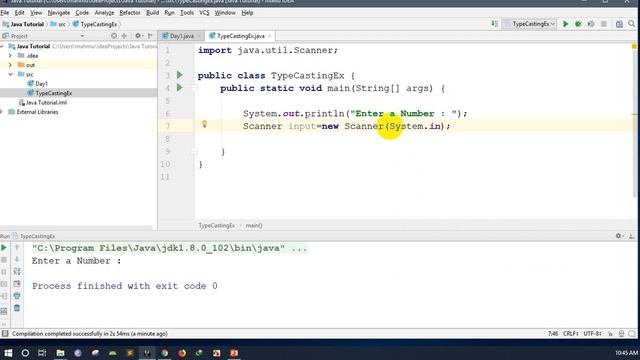Click TypeCastingEx in the editor breadcrumb
Screen dimensions: 640x360
pyautogui.click(x=216, y=225)
